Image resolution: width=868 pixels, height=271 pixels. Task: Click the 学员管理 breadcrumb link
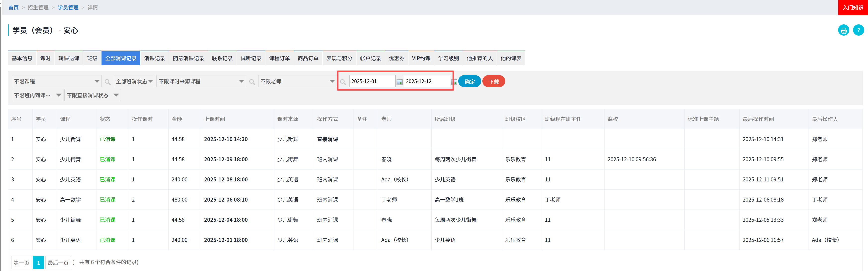68,7
